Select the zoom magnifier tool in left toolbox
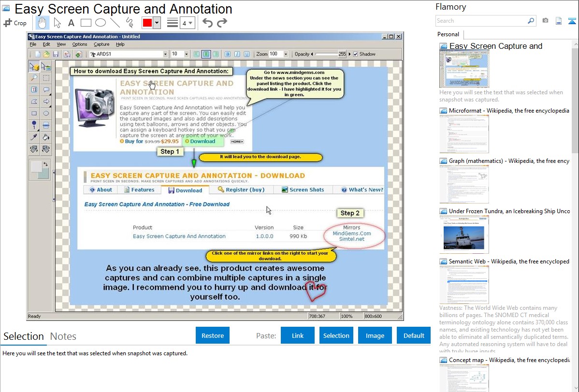Screen dimensions: 579x392 coord(34,78)
